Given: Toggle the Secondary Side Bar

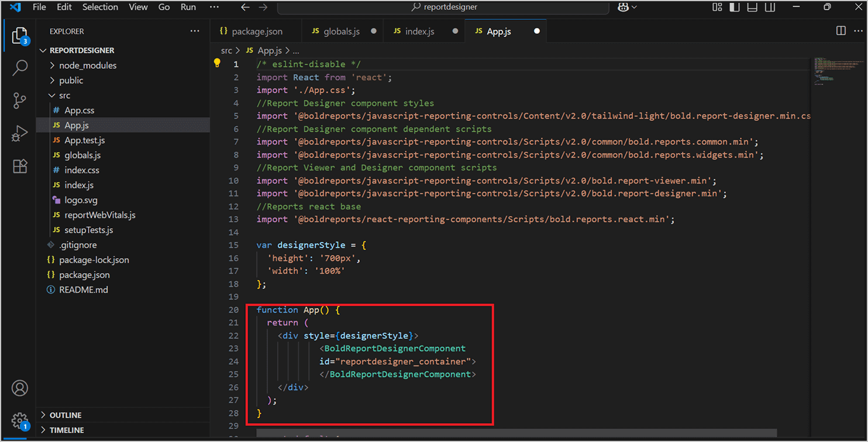Looking at the screenshot, I should (769, 7).
